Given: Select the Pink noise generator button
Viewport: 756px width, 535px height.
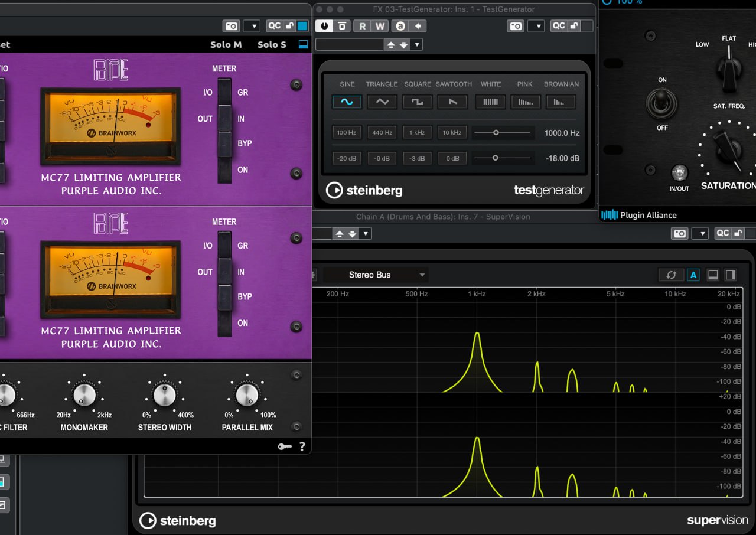Looking at the screenshot, I should click(x=525, y=102).
